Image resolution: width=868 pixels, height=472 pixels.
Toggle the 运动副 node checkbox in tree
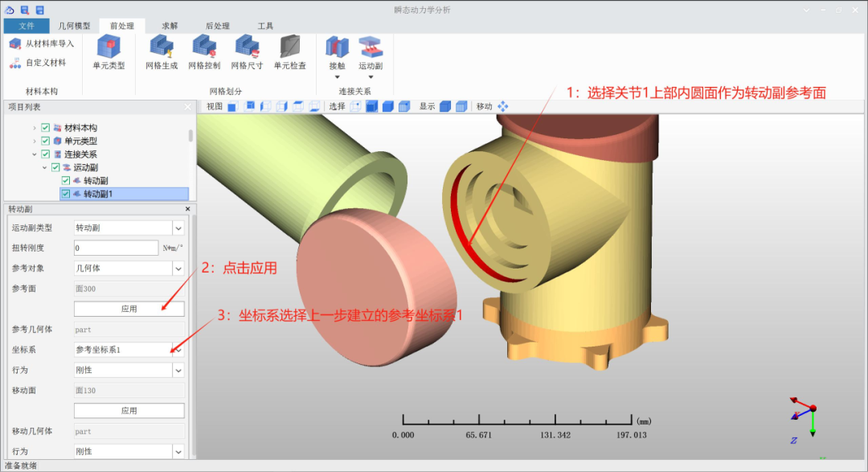pyautogui.click(x=55, y=167)
